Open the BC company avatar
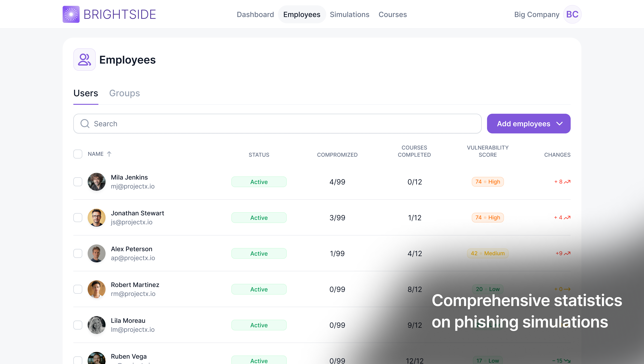The width and height of the screenshot is (644, 364). (x=572, y=14)
